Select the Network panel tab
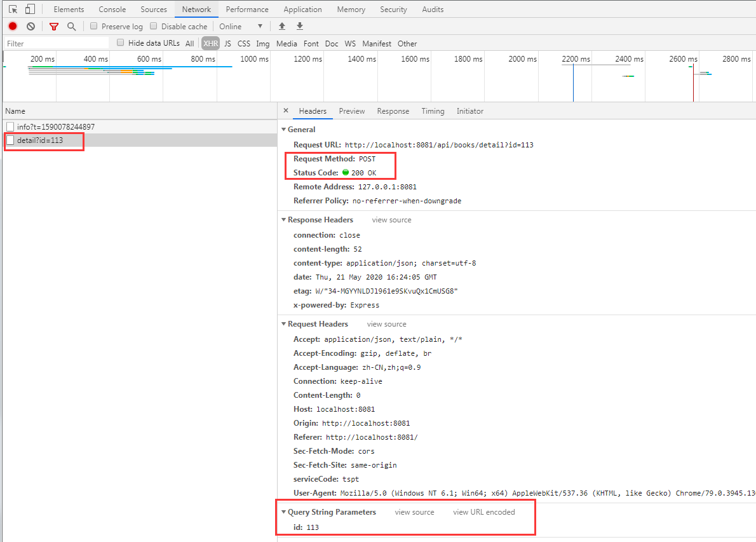 coord(196,9)
